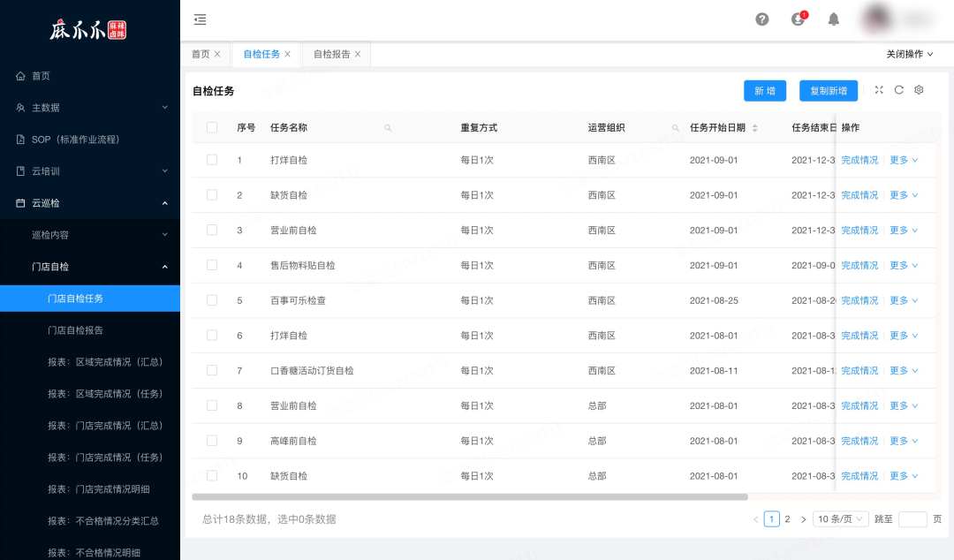Click the horizontal scrollbar below the table
The image size is (954, 560).
470,497
